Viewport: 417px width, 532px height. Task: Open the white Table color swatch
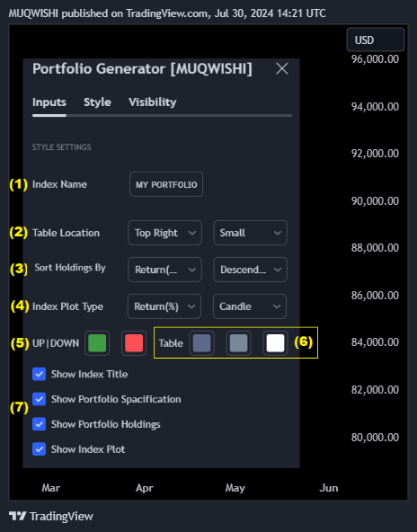pyautogui.click(x=275, y=343)
